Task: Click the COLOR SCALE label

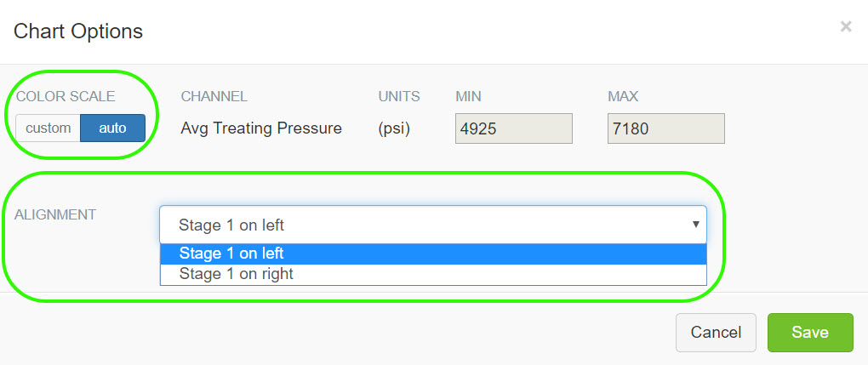Action: point(66,97)
